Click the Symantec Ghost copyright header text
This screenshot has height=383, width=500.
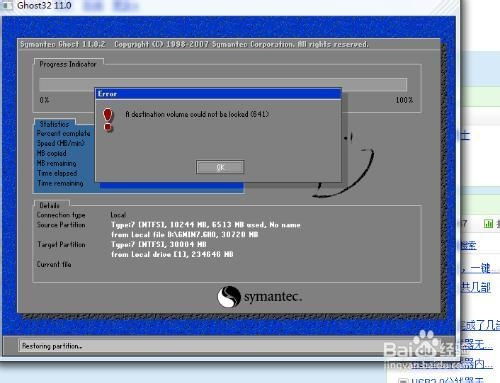[194, 44]
